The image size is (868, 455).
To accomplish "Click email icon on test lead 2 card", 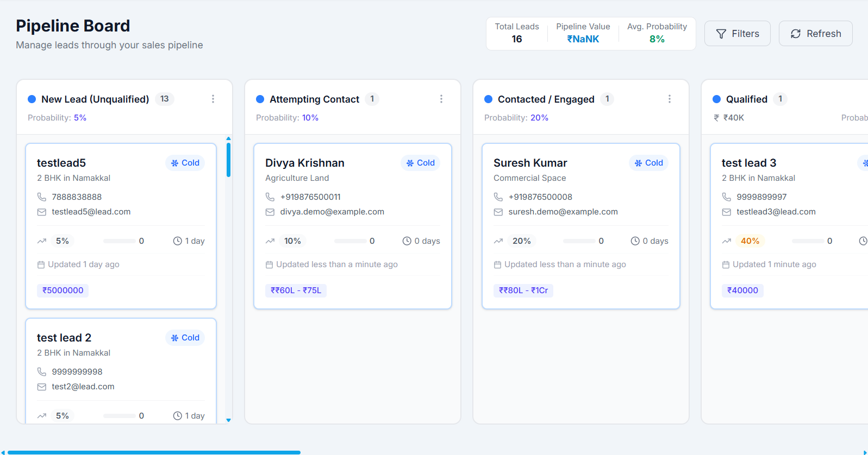I will pyautogui.click(x=42, y=387).
